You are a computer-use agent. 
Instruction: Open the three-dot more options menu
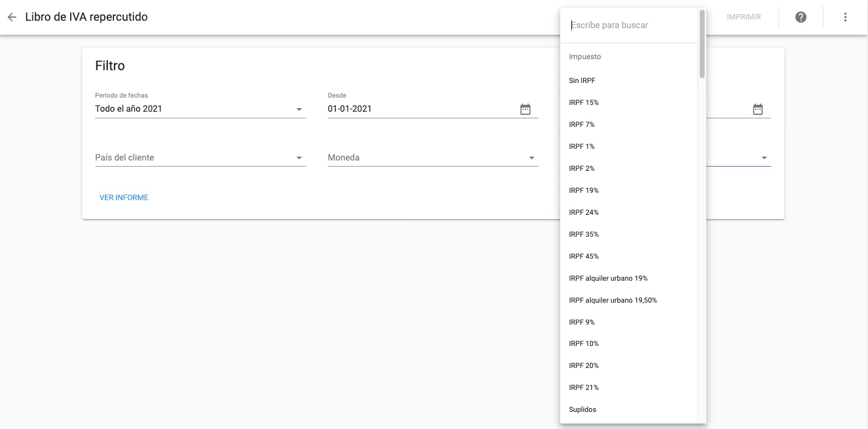pyautogui.click(x=845, y=17)
